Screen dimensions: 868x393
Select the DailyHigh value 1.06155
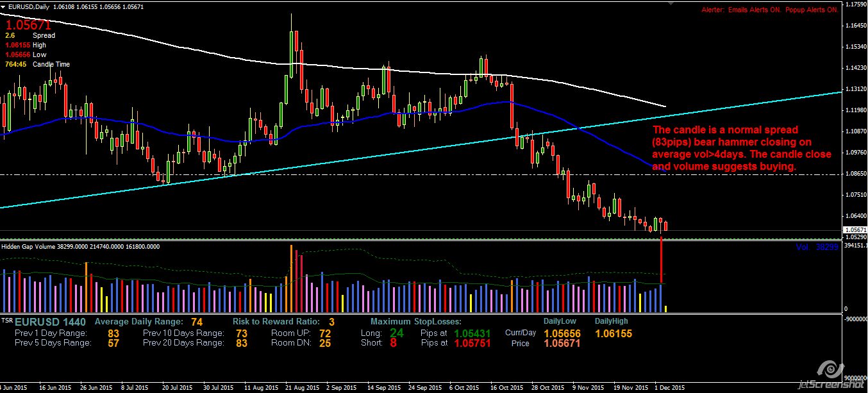tap(613, 333)
